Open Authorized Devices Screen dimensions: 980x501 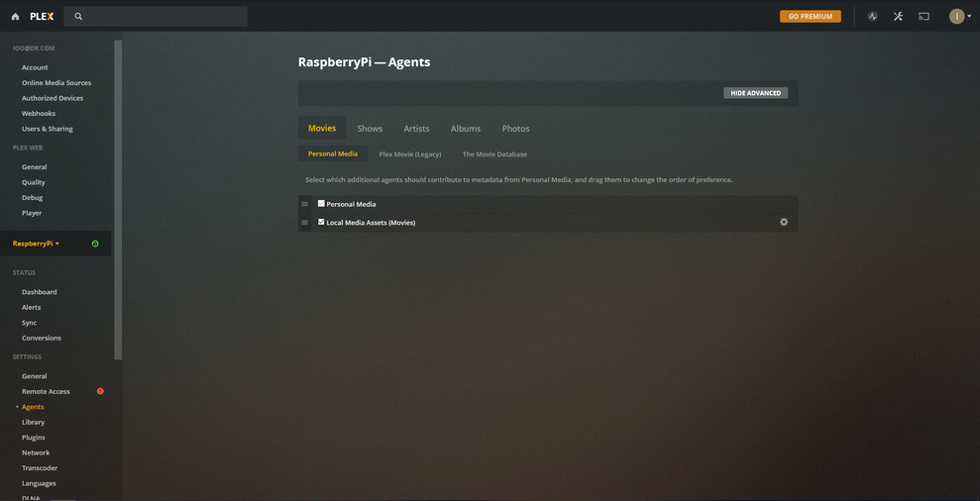(x=53, y=98)
